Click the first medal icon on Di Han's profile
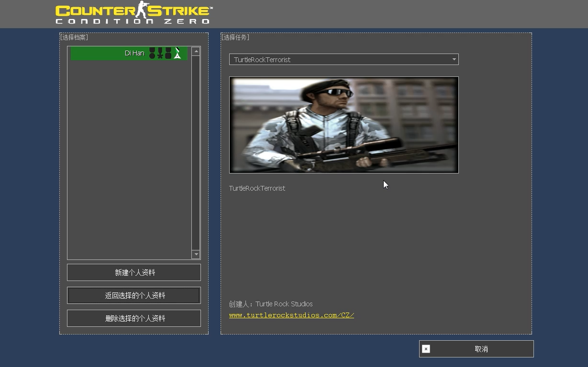588x367 pixels. (152, 53)
